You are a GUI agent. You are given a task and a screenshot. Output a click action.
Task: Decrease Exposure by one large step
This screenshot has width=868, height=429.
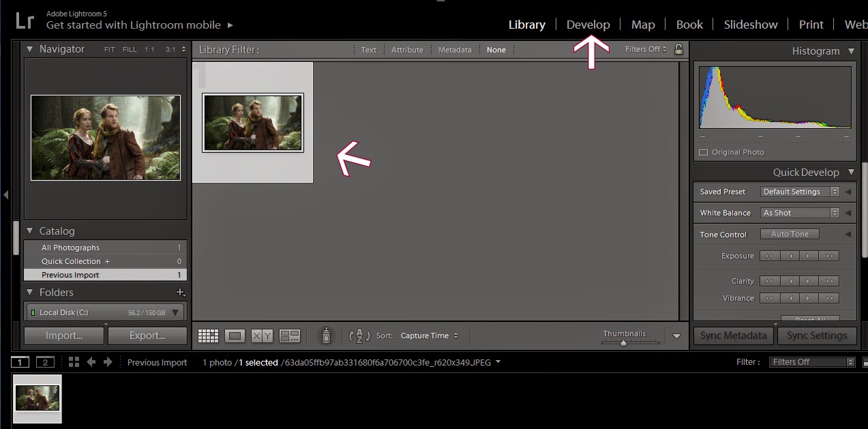click(770, 256)
